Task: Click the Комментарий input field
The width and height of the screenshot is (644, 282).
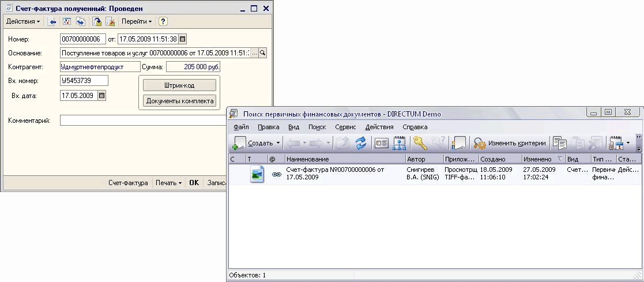Action: [143, 121]
